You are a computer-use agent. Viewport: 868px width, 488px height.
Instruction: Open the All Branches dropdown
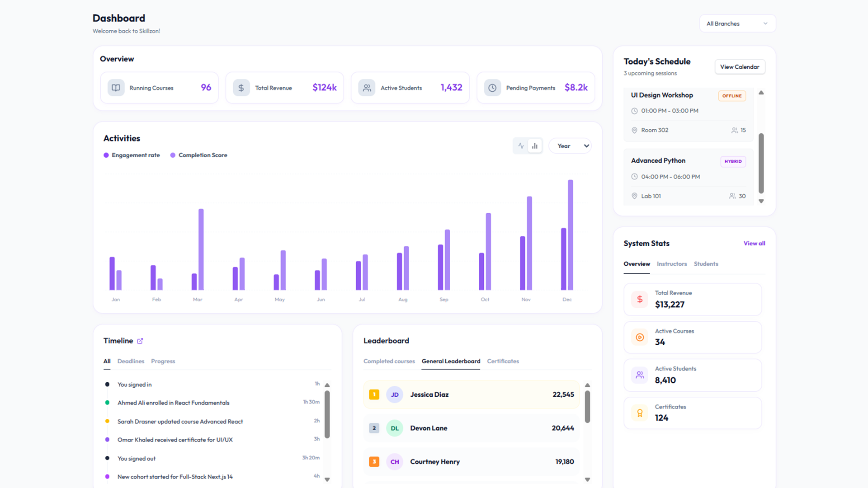[737, 23]
